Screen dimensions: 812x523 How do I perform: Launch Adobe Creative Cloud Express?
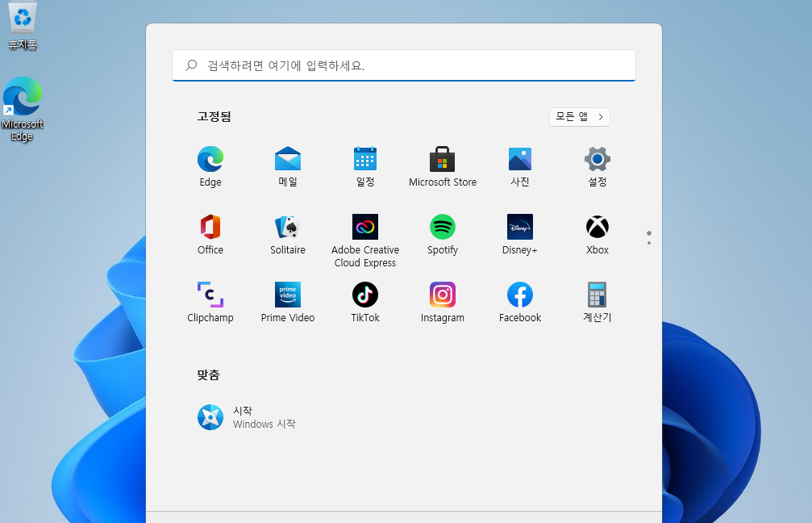tap(365, 241)
